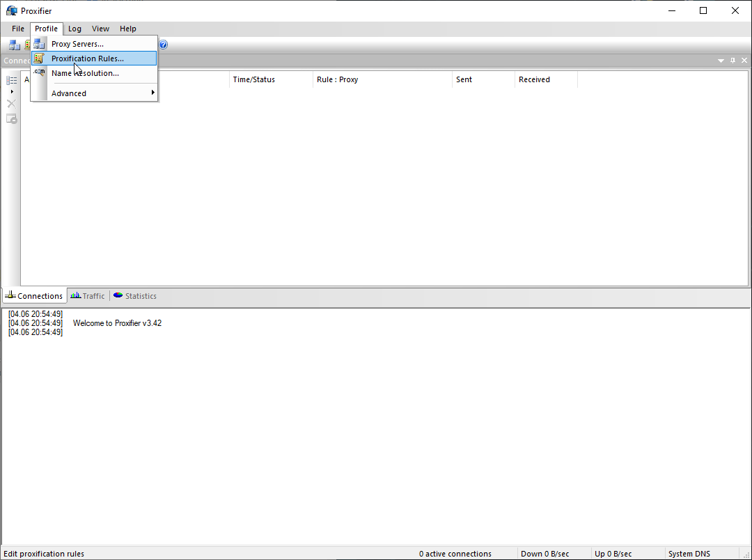Toggle auto-hide pin on Connections panel
Screen dimensions: 752x560
(x=733, y=61)
